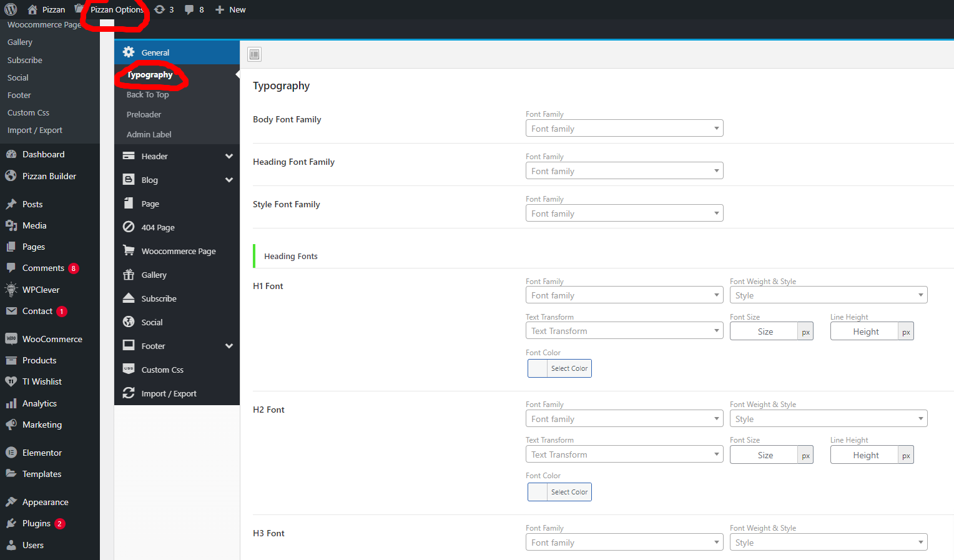Select the Typography sub-tab

(x=150, y=75)
